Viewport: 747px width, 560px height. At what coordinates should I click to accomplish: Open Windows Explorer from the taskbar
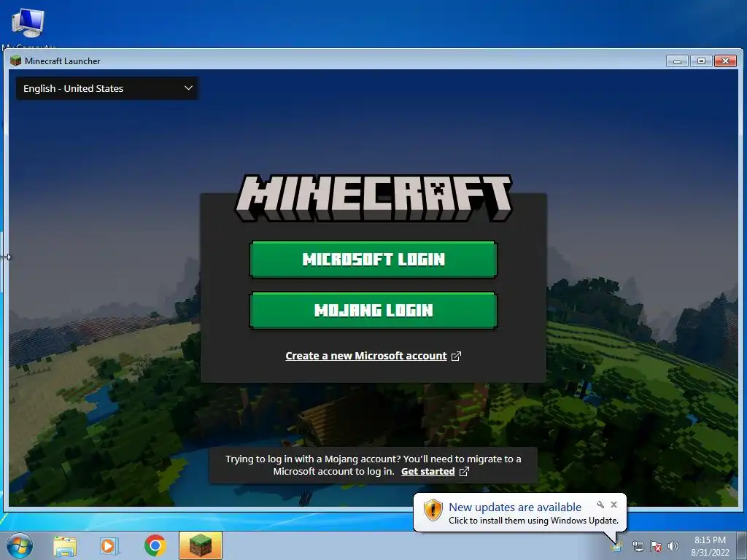pos(65,546)
